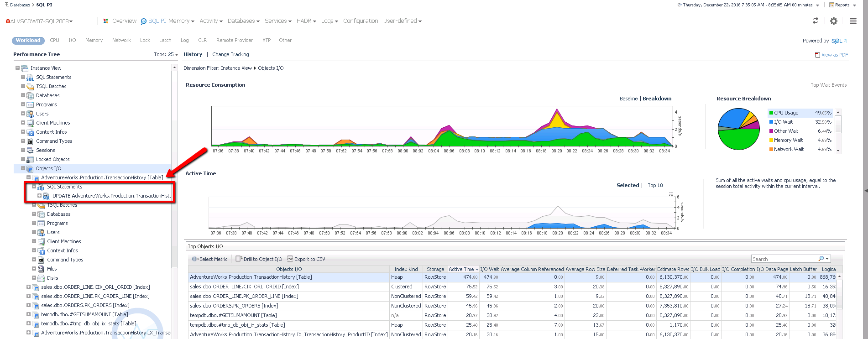
Task: Switch to the CPU tab
Action: pos(54,41)
